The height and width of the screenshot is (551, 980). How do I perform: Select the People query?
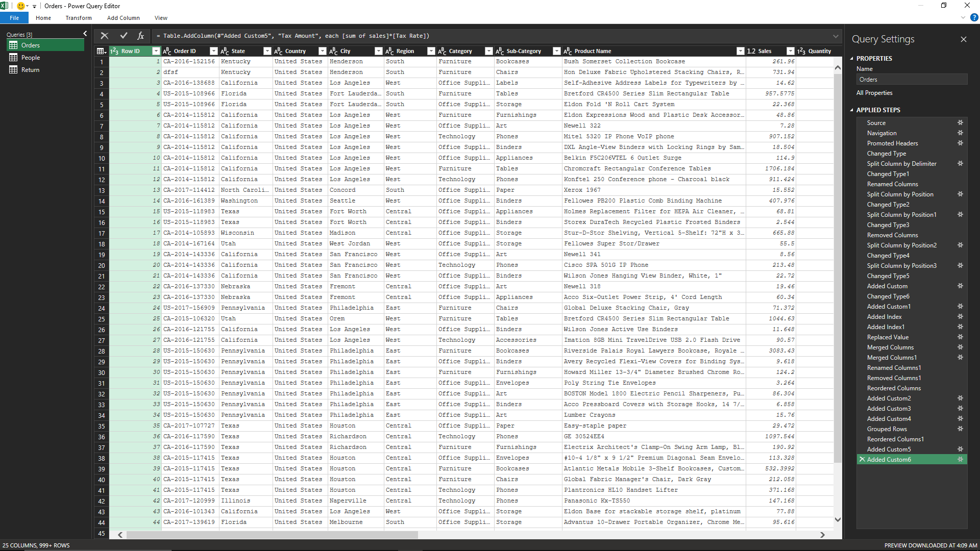click(x=31, y=58)
